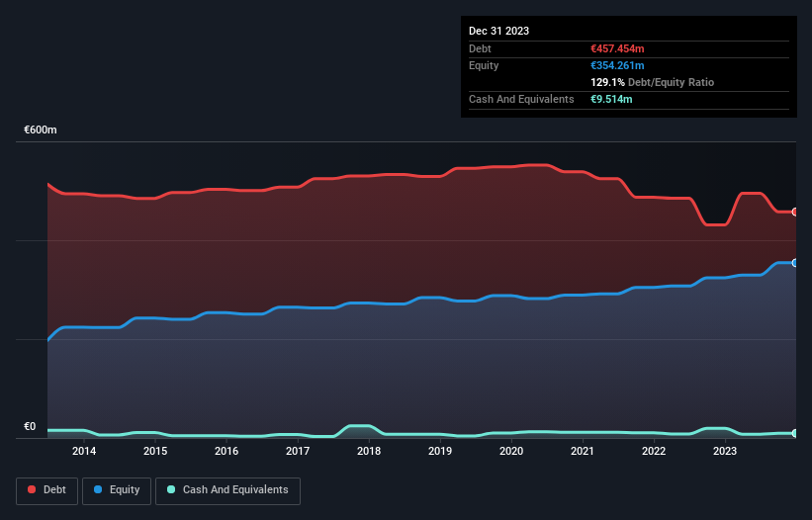The image size is (812, 520).
Task: Toggle the Debt series legend button
Action: click(47, 490)
